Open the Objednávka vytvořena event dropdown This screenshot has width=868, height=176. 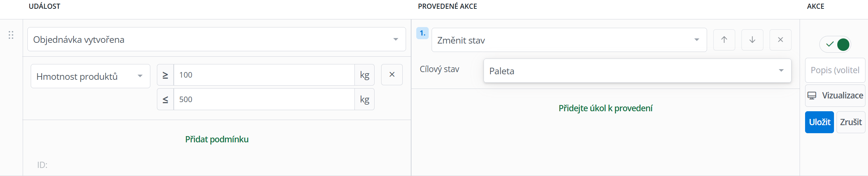[217, 39]
